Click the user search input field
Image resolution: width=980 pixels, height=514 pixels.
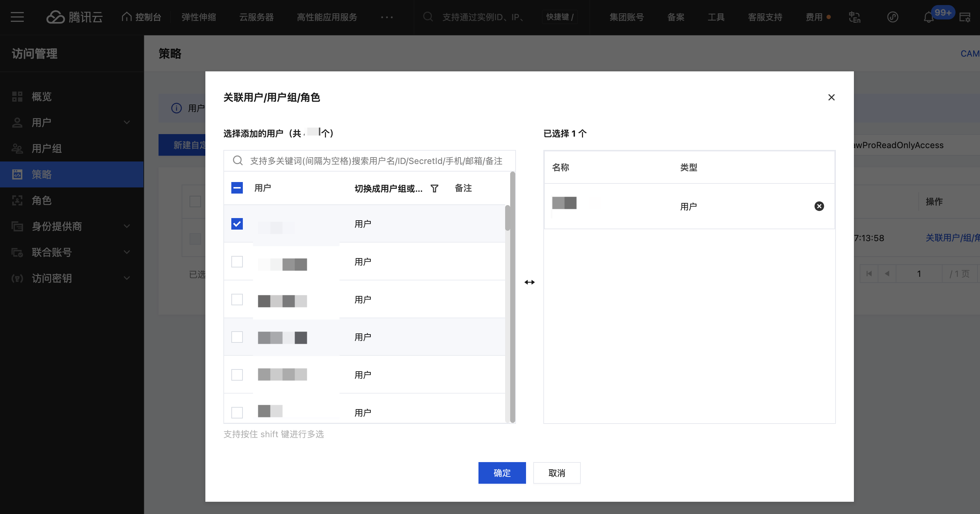click(376, 161)
